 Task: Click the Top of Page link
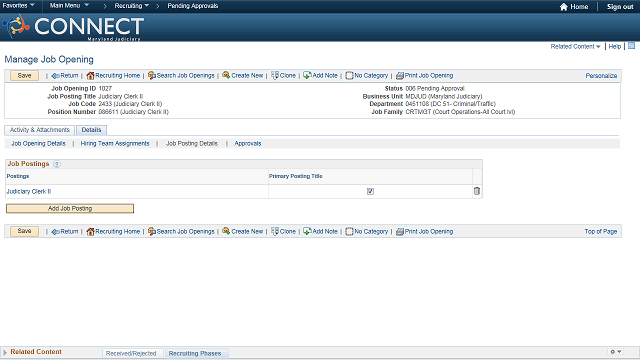(601, 231)
